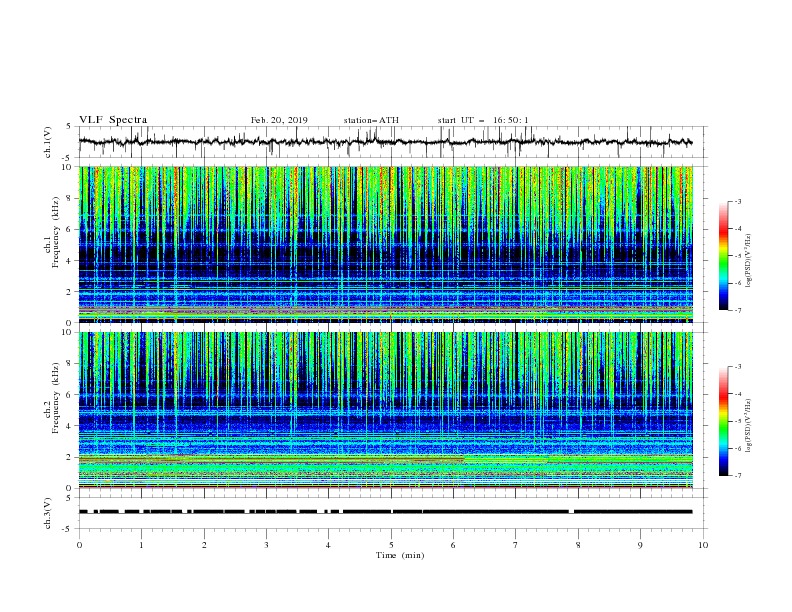Click the 'Time (min)' axis label

(x=400, y=555)
